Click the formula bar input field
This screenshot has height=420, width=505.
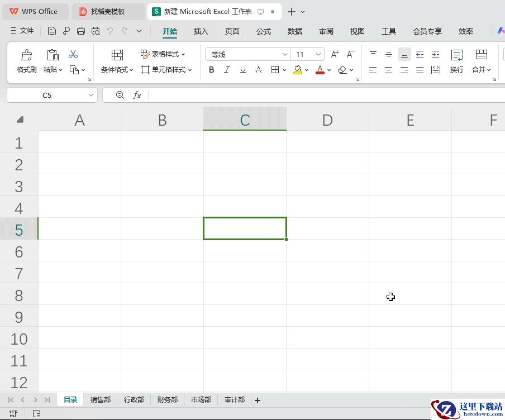326,95
